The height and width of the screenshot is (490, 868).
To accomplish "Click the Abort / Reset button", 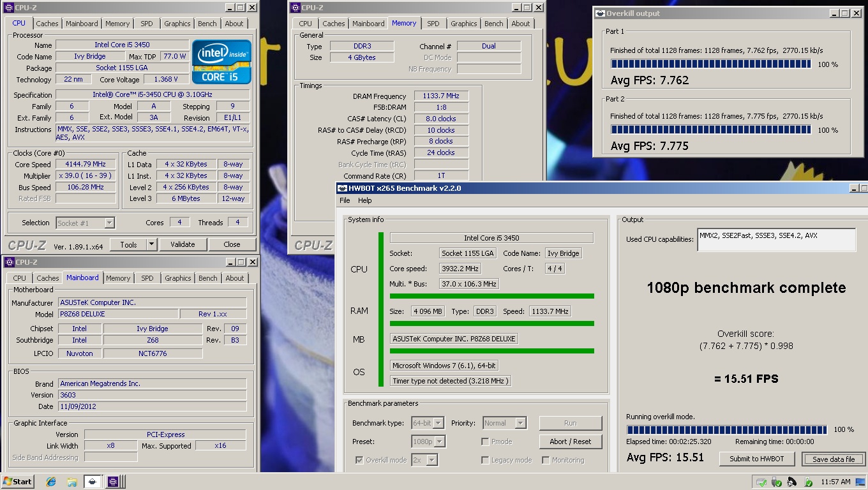I will click(571, 442).
